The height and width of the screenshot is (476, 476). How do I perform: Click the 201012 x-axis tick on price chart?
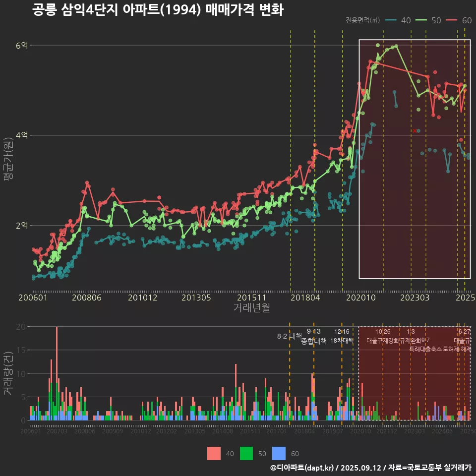(x=142, y=298)
